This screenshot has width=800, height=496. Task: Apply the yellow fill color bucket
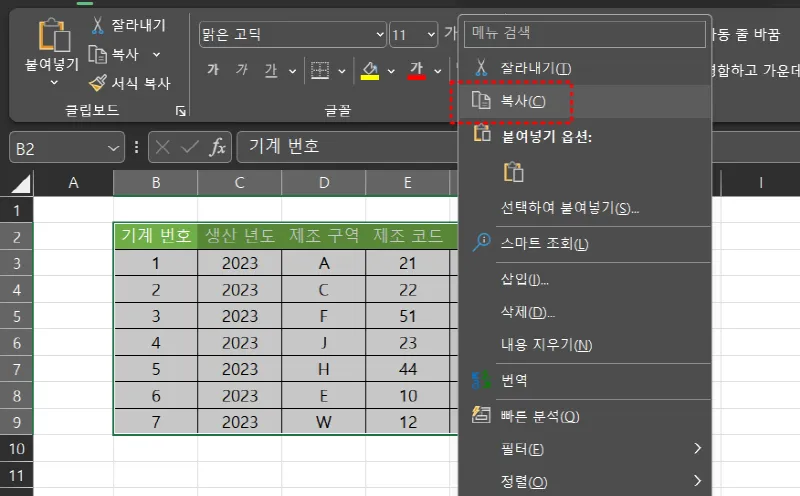coord(370,70)
